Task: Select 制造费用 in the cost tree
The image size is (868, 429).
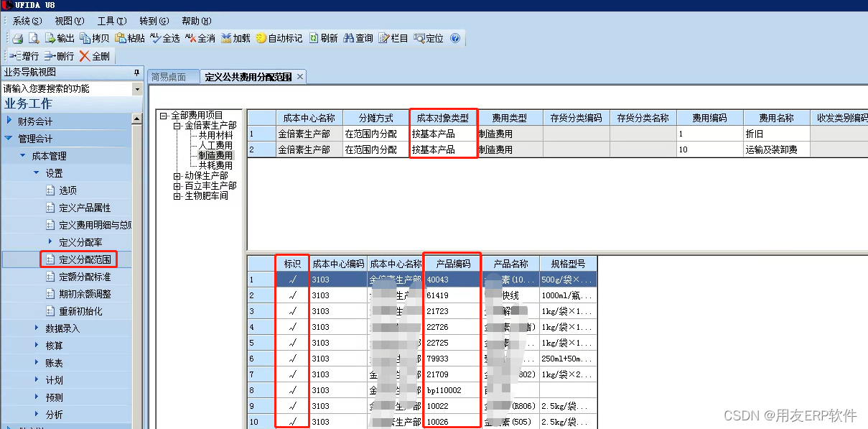Action: tap(215, 155)
